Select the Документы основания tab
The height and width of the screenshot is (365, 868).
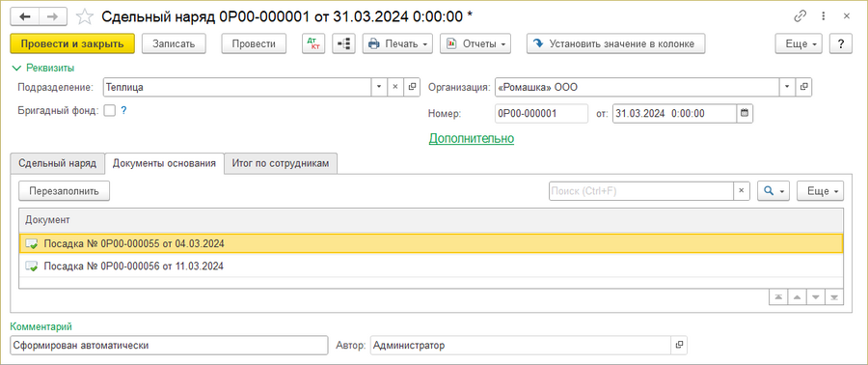click(x=164, y=163)
